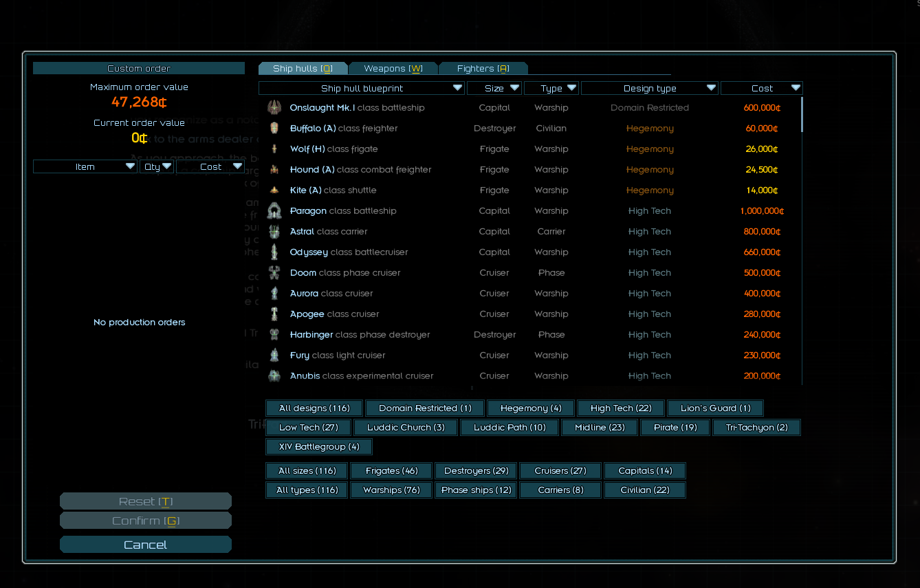Filter to Cruisers (27)
This screenshot has height=588, width=920.
pos(560,470)
